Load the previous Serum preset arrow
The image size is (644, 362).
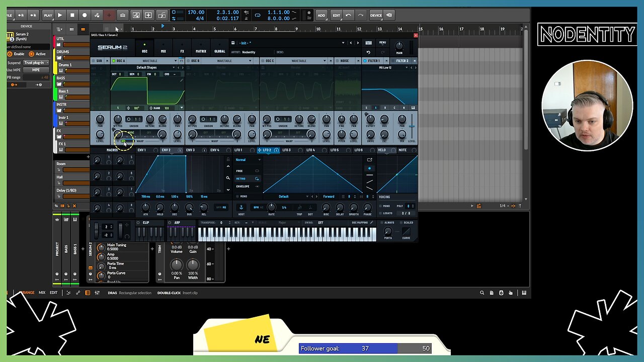tap(351, 43)
